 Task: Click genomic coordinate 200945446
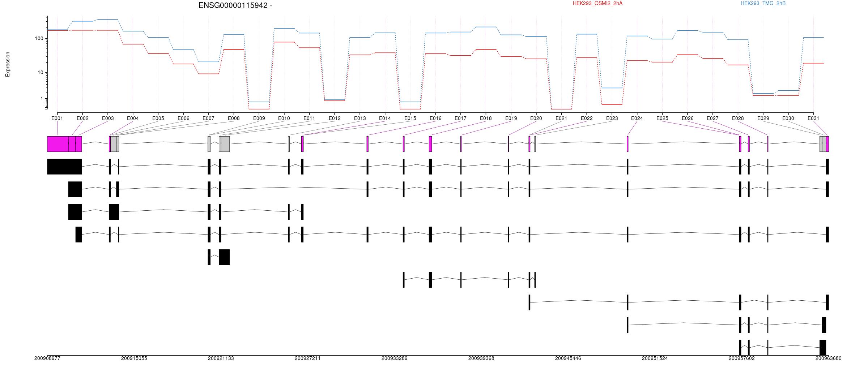568,358
